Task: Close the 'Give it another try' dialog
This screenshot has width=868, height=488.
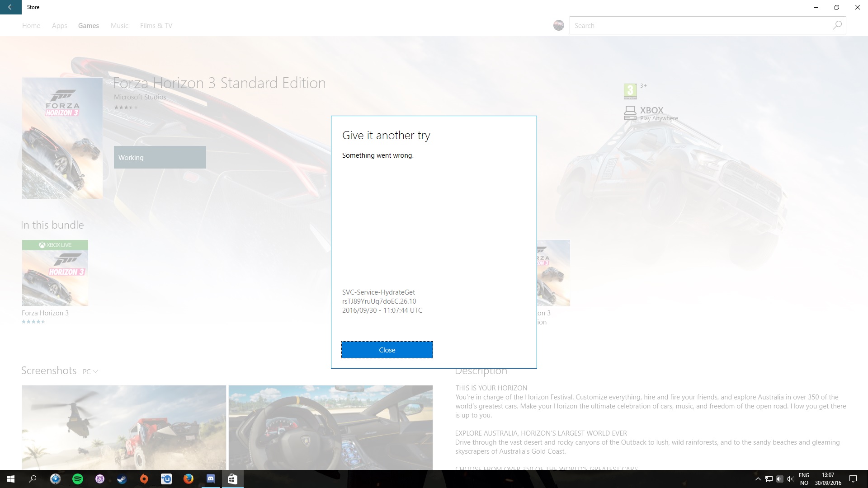Action: tap(387, 350)
